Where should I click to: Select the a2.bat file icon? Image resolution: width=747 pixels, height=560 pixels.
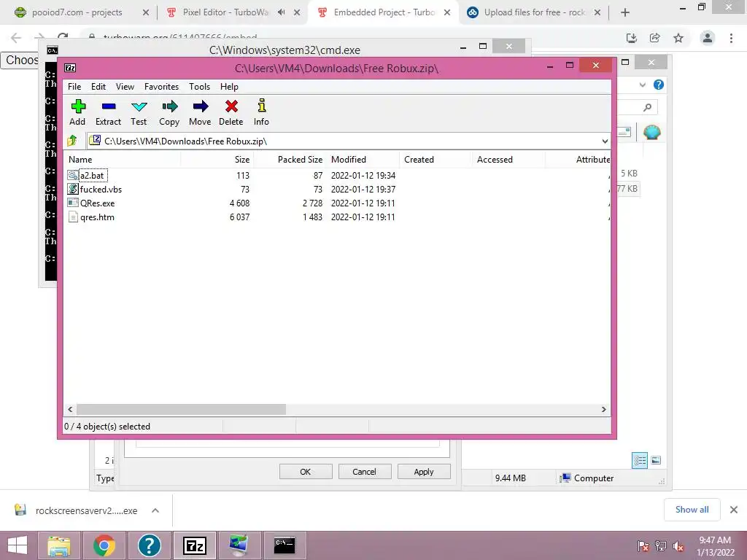click(x=72, y=175)
